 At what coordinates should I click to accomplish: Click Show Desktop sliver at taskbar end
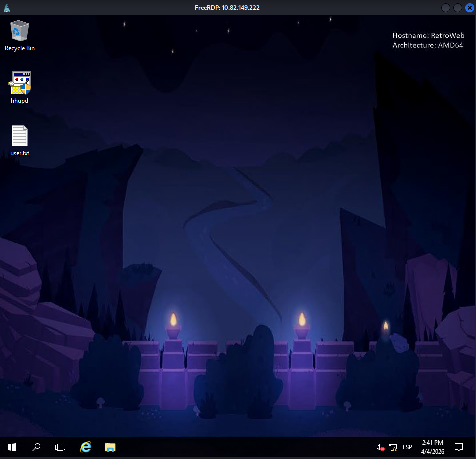[475, 447]
